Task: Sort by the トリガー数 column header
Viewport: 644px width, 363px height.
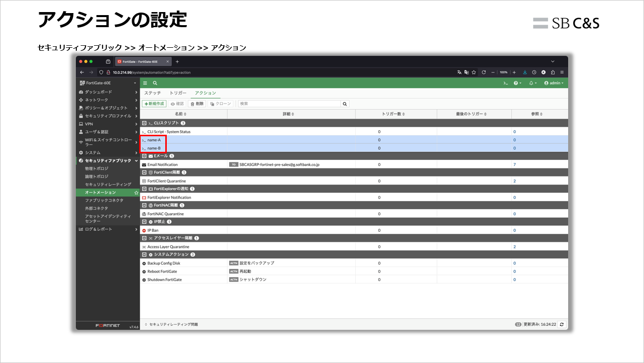Action: tap(396, 114)
